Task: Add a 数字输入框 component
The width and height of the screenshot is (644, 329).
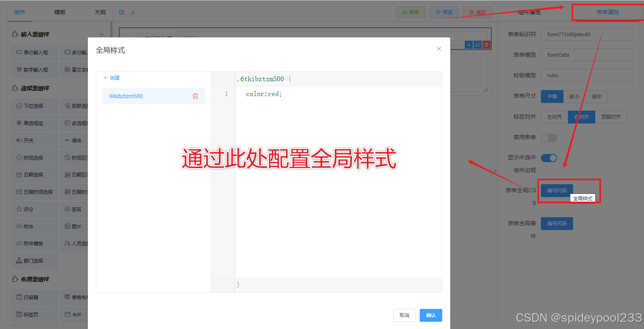Action: pyautogui.click(x=35, y=70)
